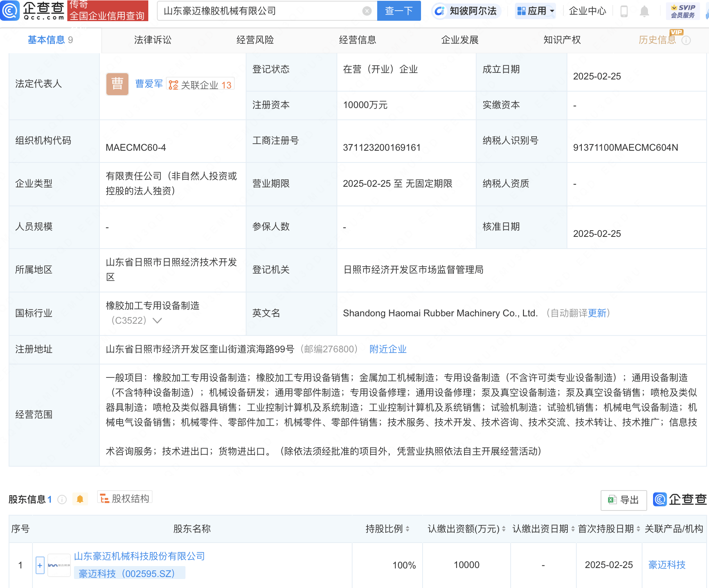Viewport: 709px width, 588px height.
Task: Click the mobile phone icon in header
Action: (624, 11)
